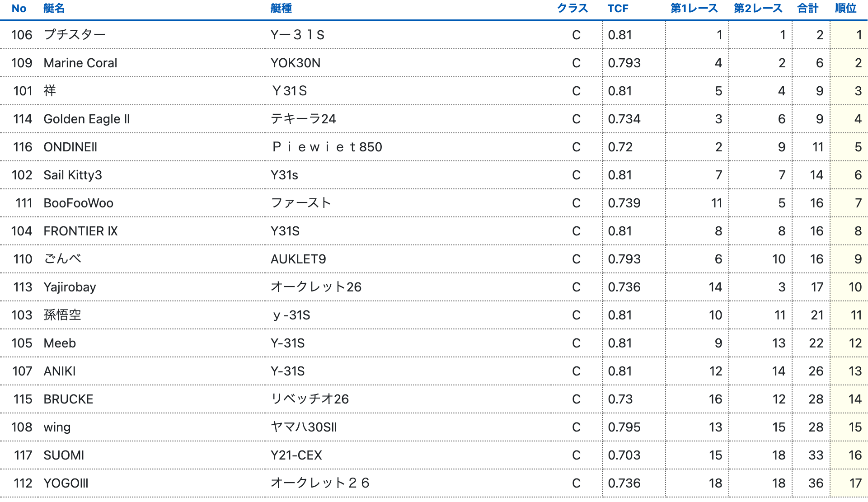This screenshot has height=502, width=868.
Task: Select the BooFooWoo boat name cell
Action: coord(79,203)
